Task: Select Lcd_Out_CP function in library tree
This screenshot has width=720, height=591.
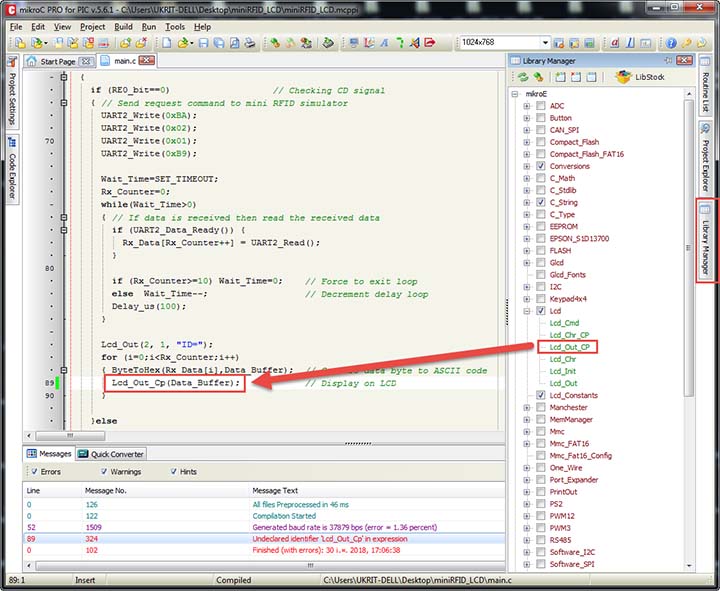Action: [570, 347]
